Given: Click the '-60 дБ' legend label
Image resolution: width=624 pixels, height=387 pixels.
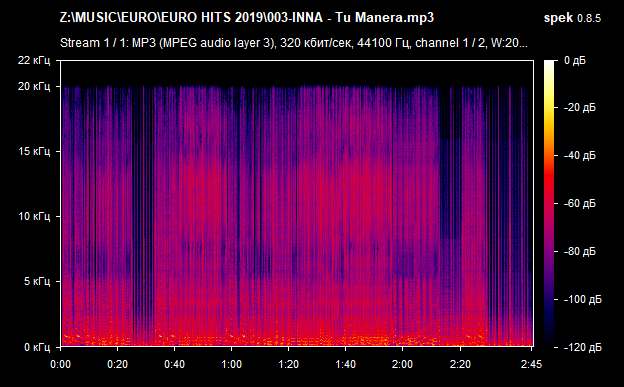Looking at the screenshot, I should pyautogui.click(x=580, y=203).
